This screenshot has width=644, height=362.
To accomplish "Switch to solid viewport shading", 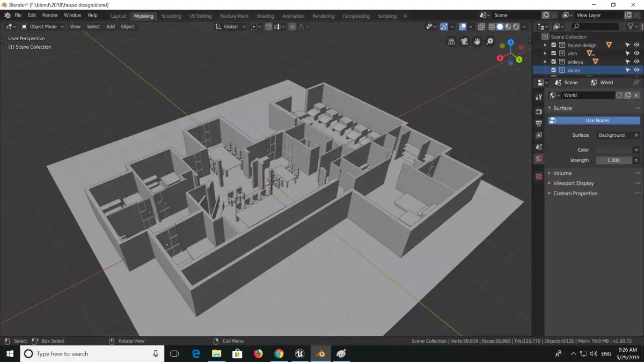I will pyautogui.click(x=500, y=26).
